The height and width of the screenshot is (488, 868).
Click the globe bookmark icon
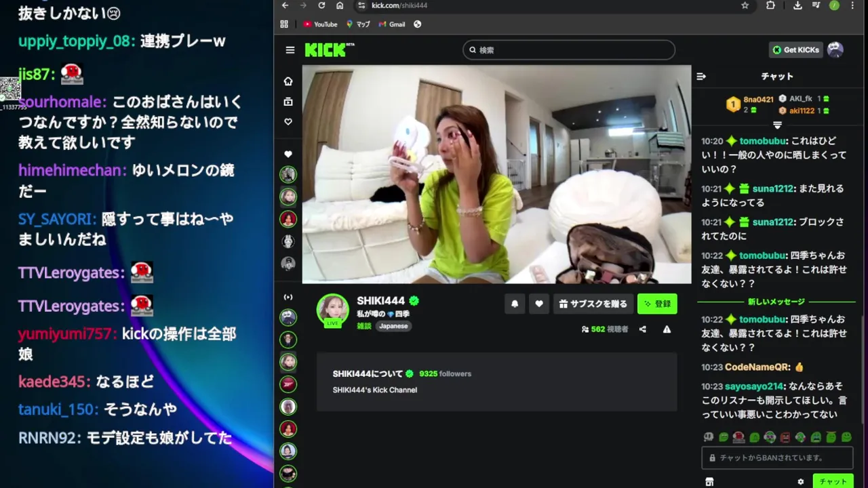[418, 24]
